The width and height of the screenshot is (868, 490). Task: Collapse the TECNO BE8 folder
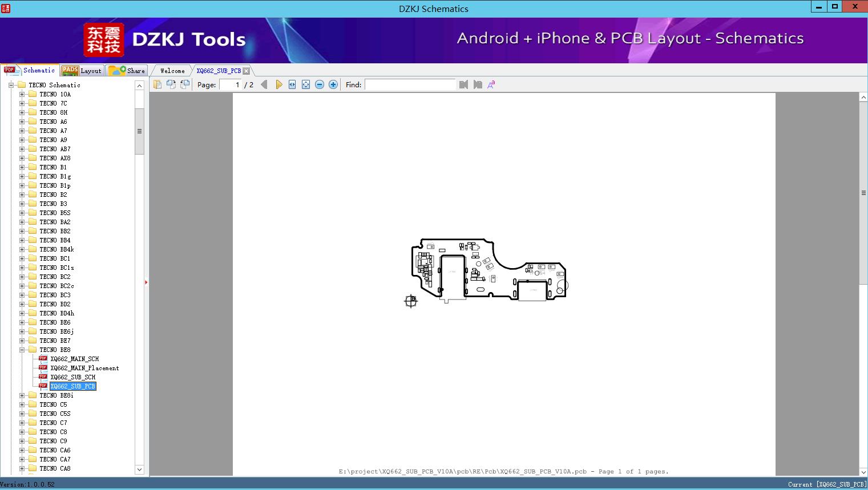[x=22, y=350]
